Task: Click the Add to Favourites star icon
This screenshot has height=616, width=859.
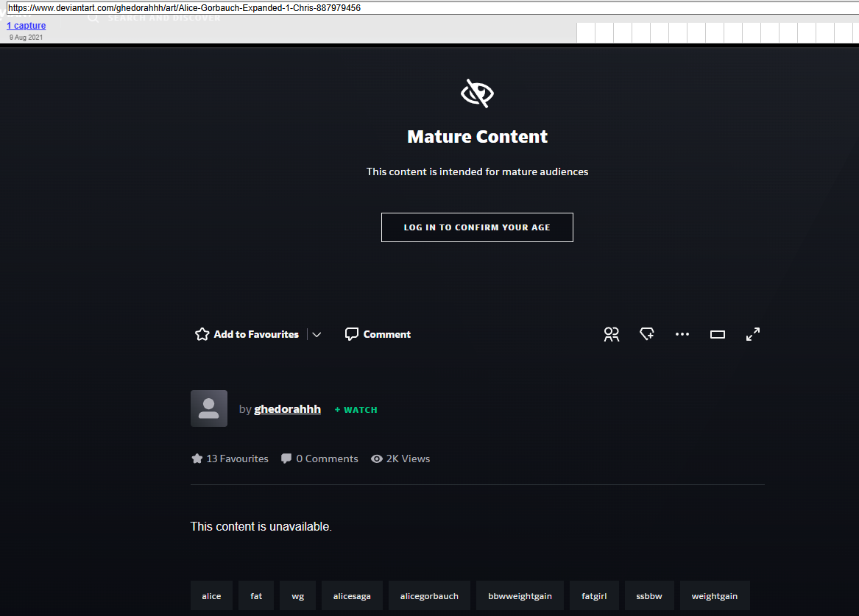Action: coord(202,334)
